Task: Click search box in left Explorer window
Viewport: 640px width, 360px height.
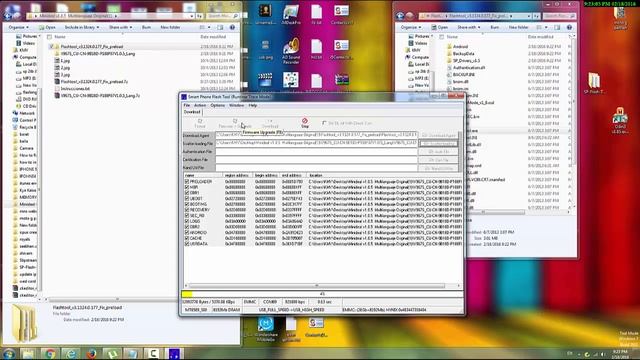Action: click(x=222, y=16)
